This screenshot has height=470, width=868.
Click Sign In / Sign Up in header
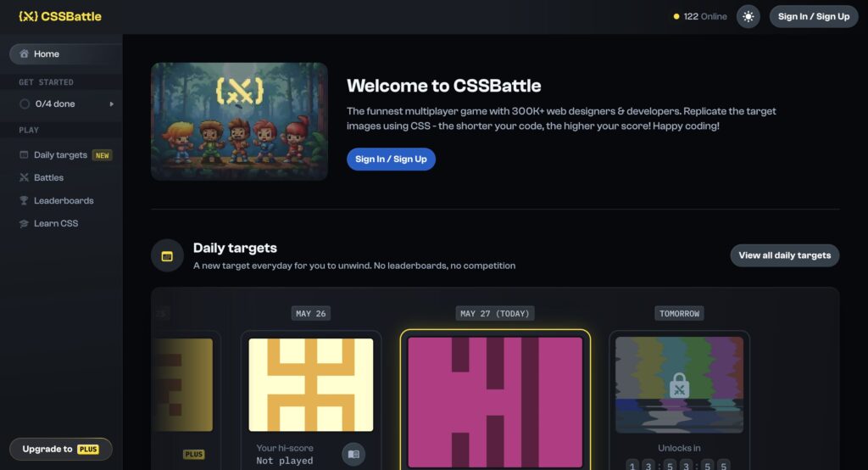pyautogui.click(x=813, y=17)
